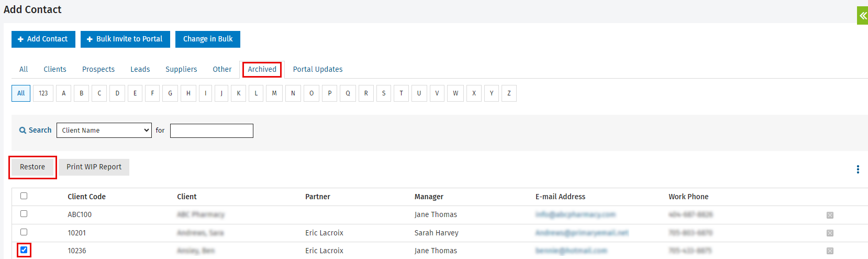Screen dimensions: 868x259
Task: Filter contacts by letter F
Action: 152,93
